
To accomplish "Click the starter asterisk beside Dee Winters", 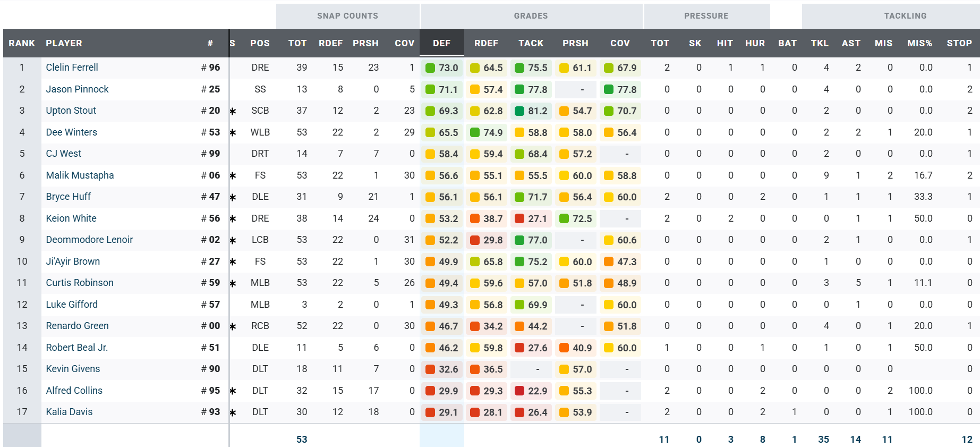I will click(x=233, y=132).
